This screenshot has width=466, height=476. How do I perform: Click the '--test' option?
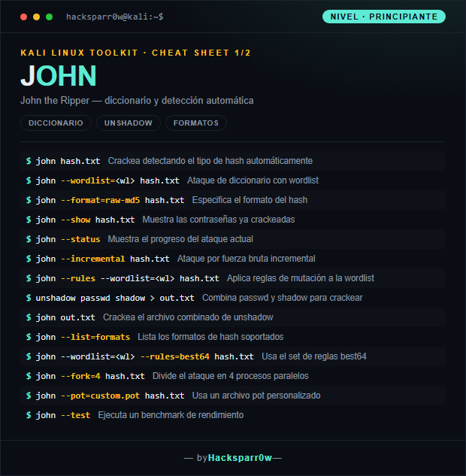tap(76, 415)
